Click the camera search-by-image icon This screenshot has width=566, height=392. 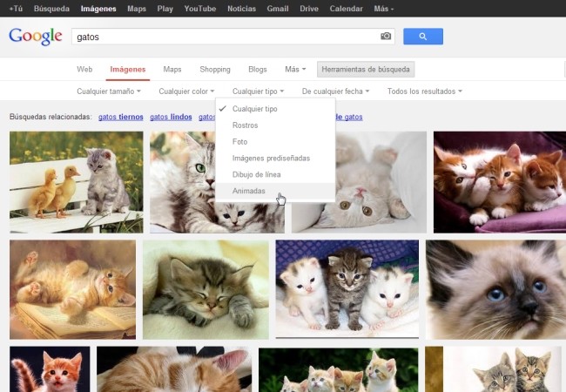(386, 36)
